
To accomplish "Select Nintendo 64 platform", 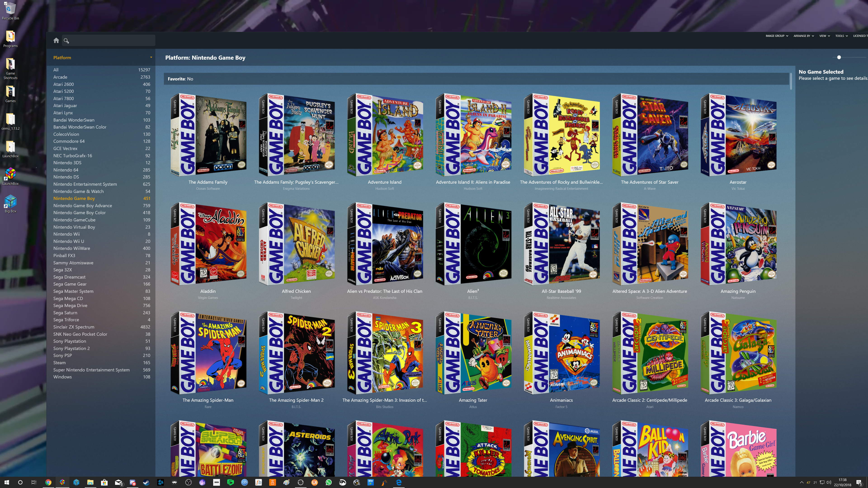I will pos(101,170).
